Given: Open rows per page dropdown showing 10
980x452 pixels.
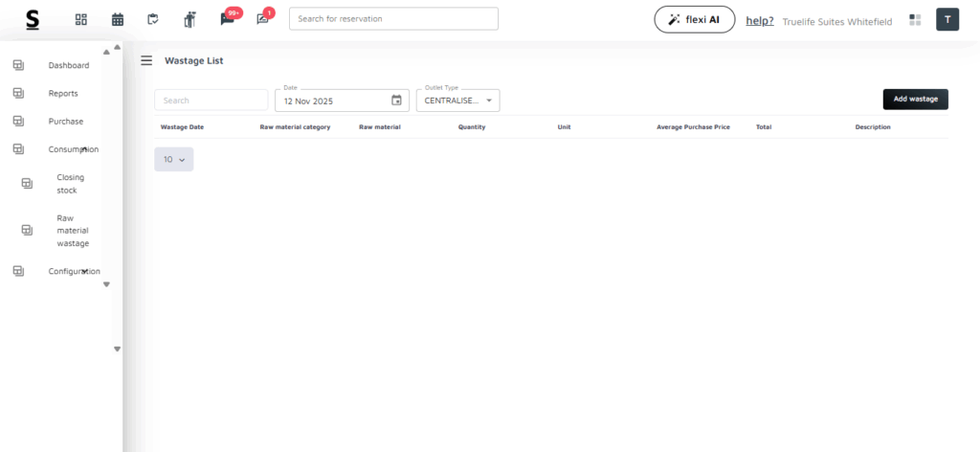Looking at the screenshot, I should point(173,160).
